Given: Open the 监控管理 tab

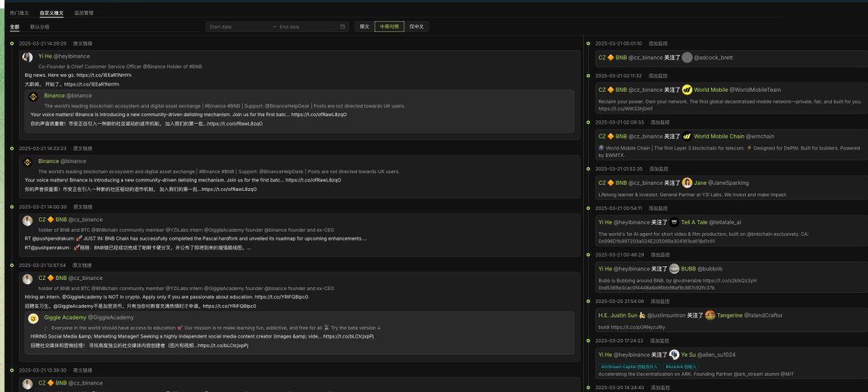Looking at the screenshot, I should tap(84, 13).
